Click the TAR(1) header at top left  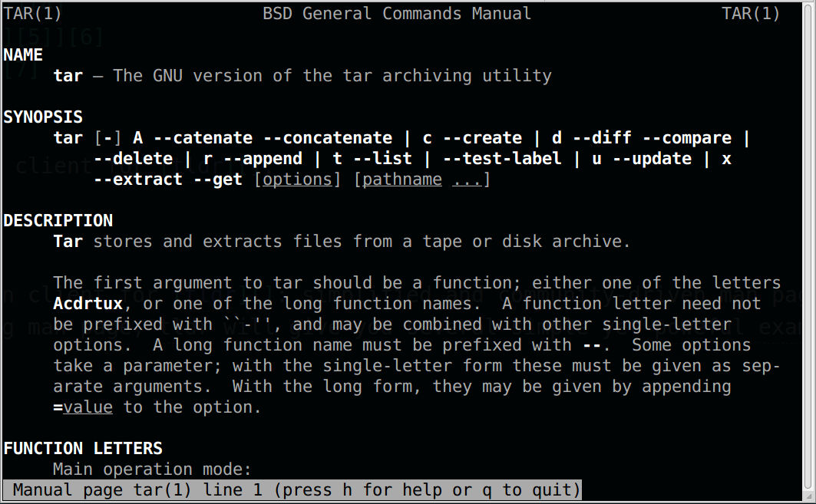(32, 14)
